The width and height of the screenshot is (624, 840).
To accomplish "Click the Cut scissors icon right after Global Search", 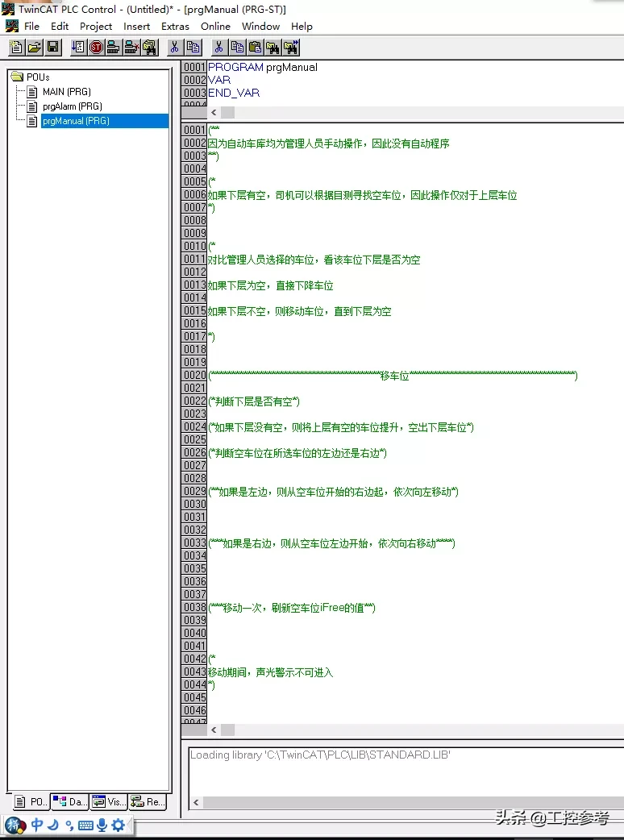I will [x=175, y=47].
